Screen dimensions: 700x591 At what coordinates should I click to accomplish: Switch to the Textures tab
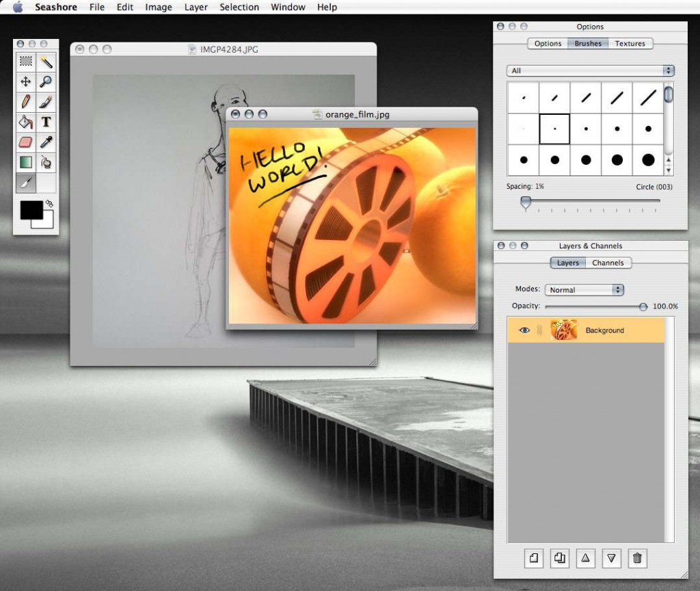pos(630,44)
